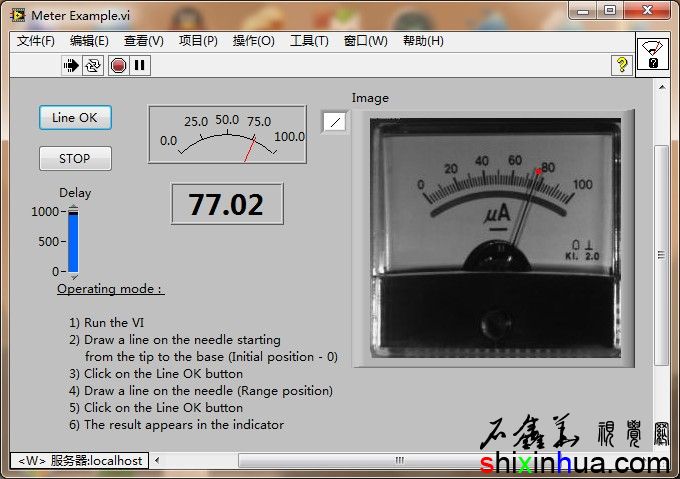Click the LabVIEW icon in the title bar
The image size is (680, 479).
[x=17, y=15]
